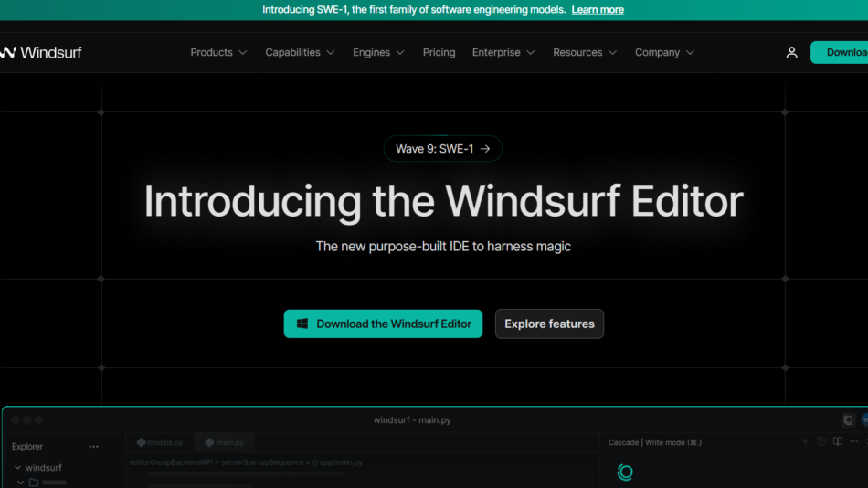Viewport: 868px width, 488px height.
Task: Open the Engines dropdown in navbar
Action: (x=378, y=53)
